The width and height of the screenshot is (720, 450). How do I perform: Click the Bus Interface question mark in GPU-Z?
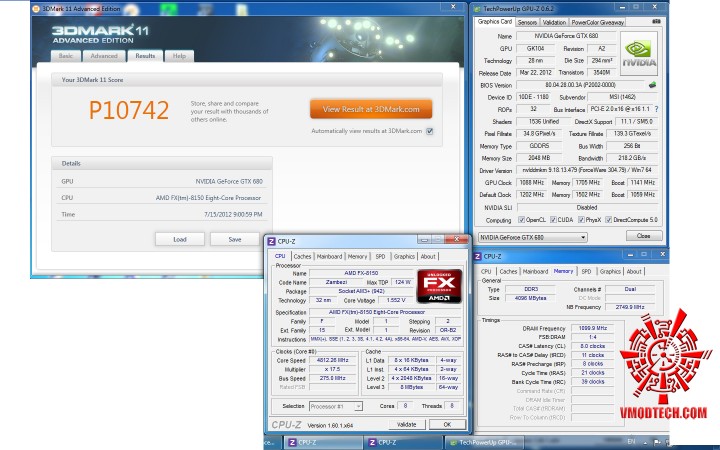tap(657, 109)
